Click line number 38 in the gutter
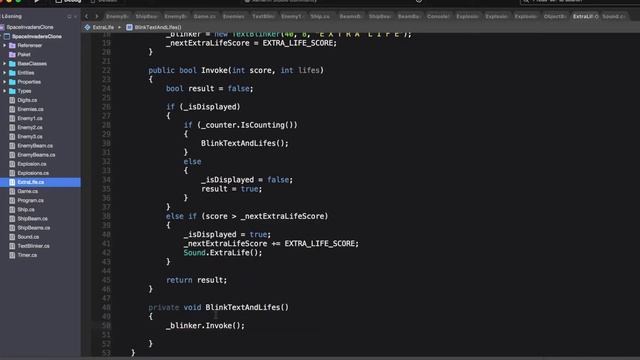The image size is (640, 360). pyautogui.click(x=106, y=216)
